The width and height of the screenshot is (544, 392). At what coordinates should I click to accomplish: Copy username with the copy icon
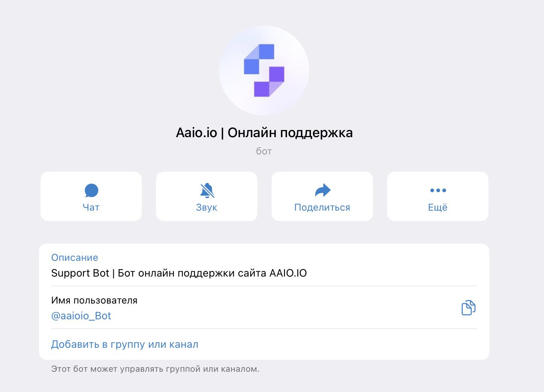tap(468, 308)
